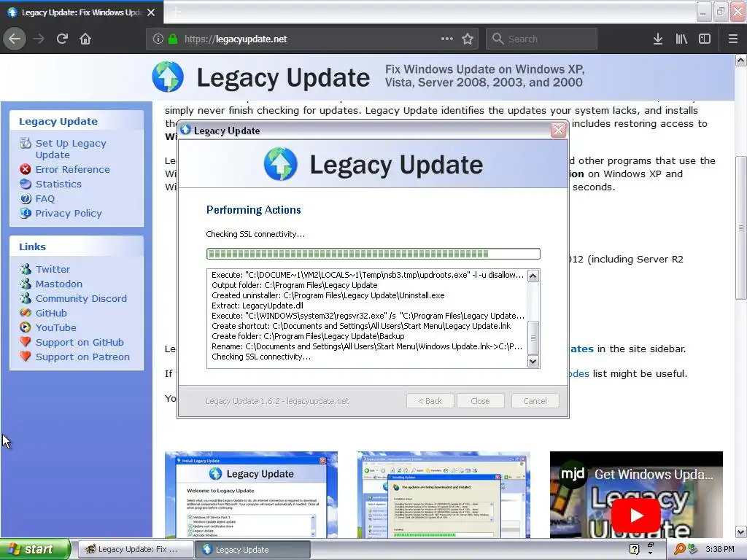Open the Privacy Policy link
The width and height of the screenshot is (747, 560).
coord(69,213)
